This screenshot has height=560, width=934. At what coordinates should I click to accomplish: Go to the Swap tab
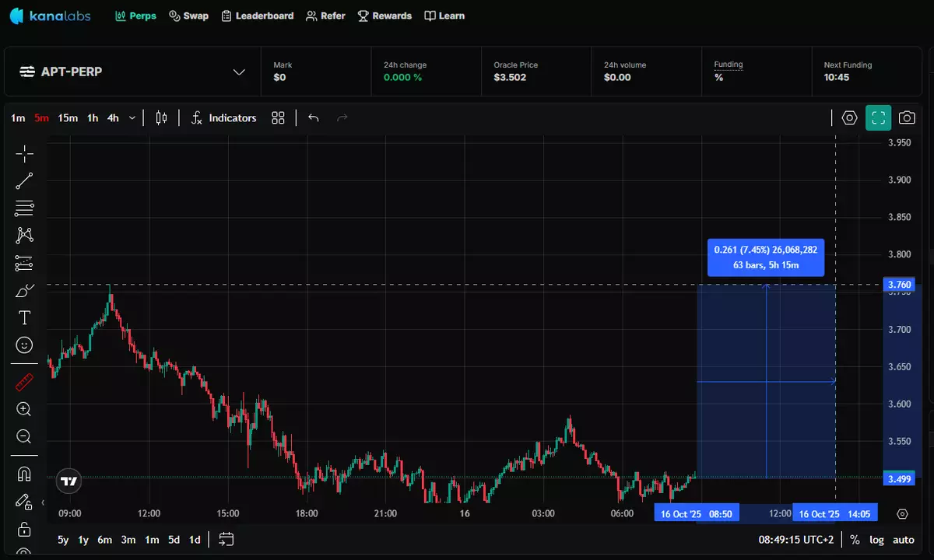coord(188,16)
